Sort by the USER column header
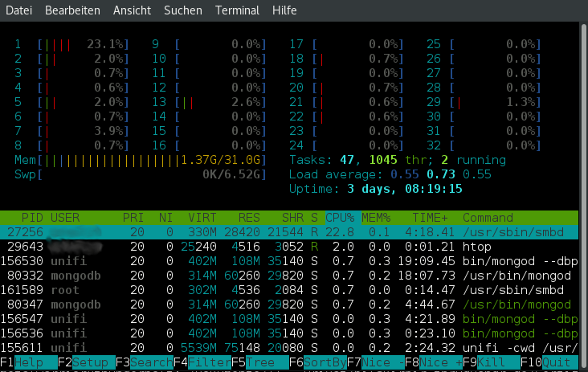 click(x=65, y=218)
